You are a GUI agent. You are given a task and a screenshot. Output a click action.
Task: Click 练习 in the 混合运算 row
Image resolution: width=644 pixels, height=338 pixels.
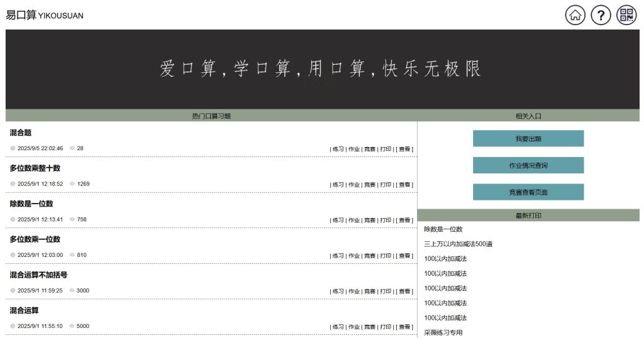click(x=338, y=327)
